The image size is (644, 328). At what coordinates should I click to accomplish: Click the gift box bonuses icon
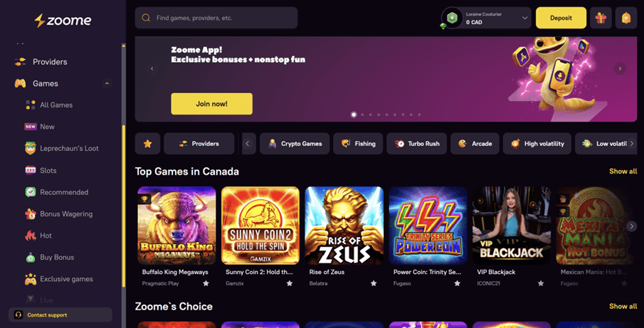coord(601,18)
